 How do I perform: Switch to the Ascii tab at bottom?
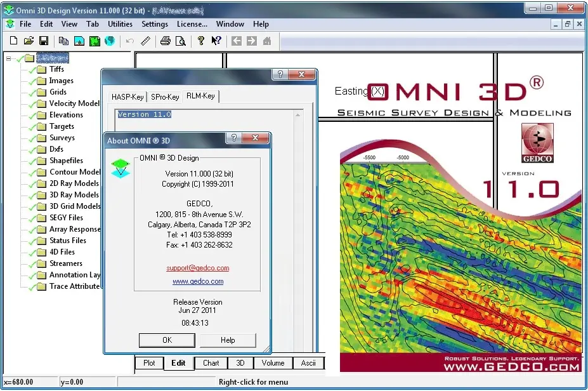(x=308, y=363)
